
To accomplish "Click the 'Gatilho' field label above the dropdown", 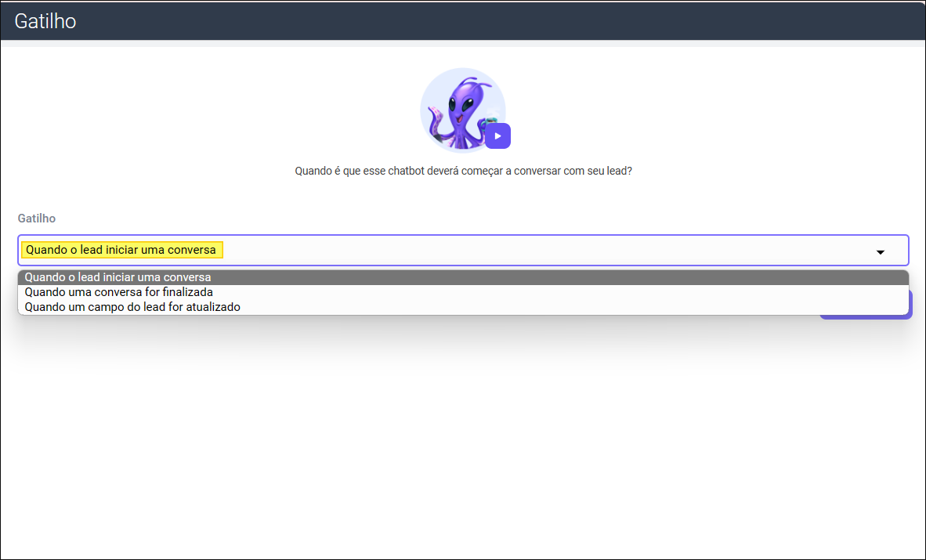I will [37, 219].
